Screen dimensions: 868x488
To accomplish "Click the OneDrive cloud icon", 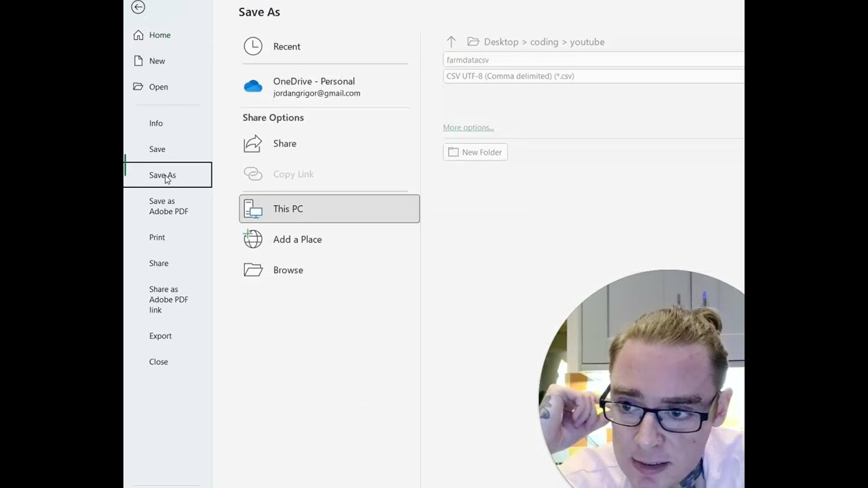I will (253, 86).
